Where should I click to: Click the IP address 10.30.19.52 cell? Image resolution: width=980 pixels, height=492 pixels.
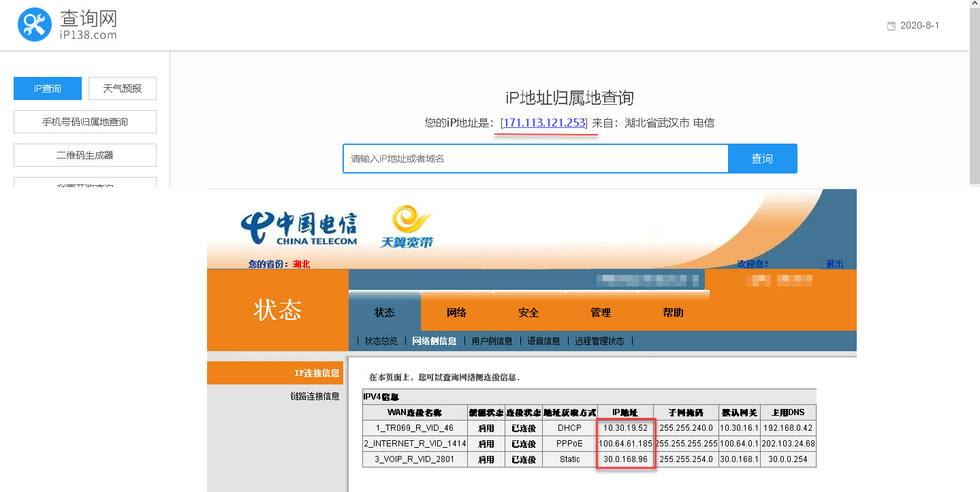pyautogui.click(x=625, y=428)
